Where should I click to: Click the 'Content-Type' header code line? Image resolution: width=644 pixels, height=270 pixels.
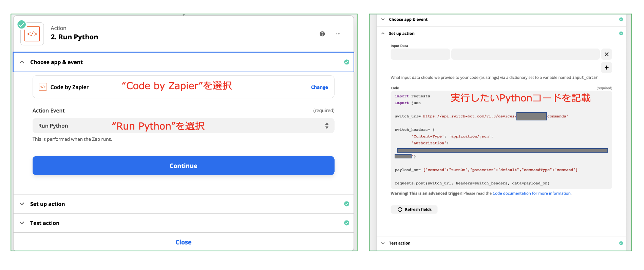[x=452, y=136]
